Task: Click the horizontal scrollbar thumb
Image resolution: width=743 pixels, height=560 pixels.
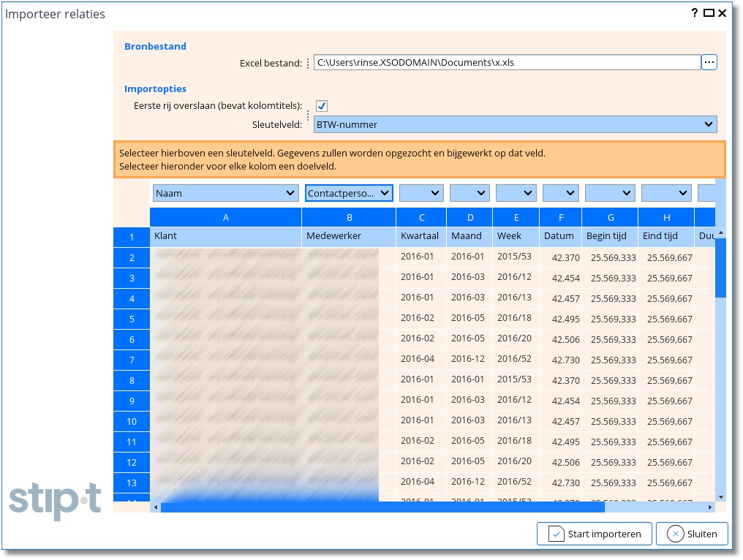Action: point(382,507)
